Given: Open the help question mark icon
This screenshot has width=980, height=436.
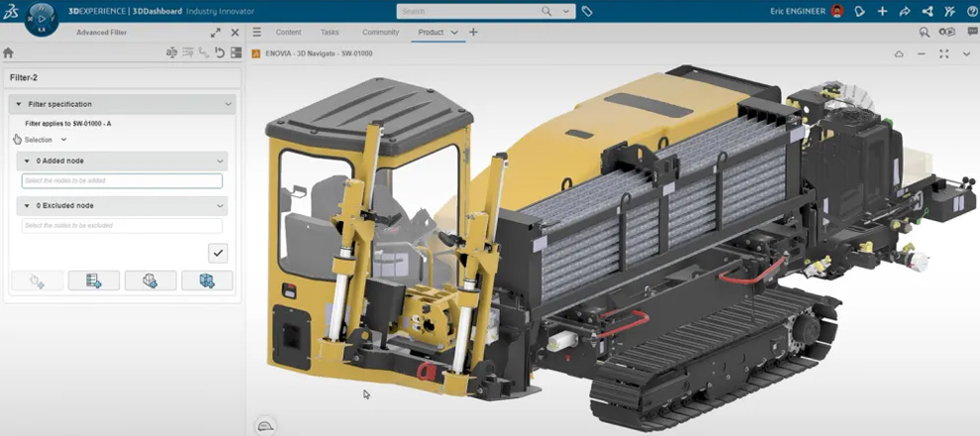Looking at the screenshot, I should tap(971, 11).
